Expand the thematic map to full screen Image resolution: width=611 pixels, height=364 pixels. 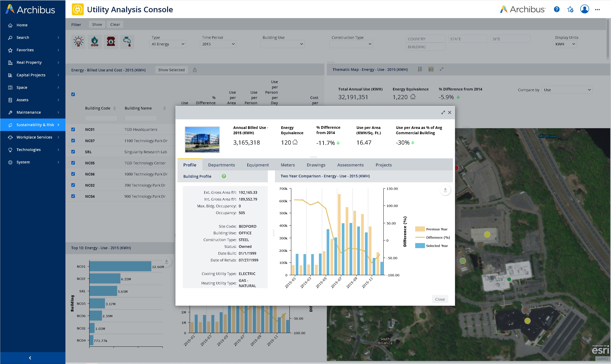(x=442, y=69)
